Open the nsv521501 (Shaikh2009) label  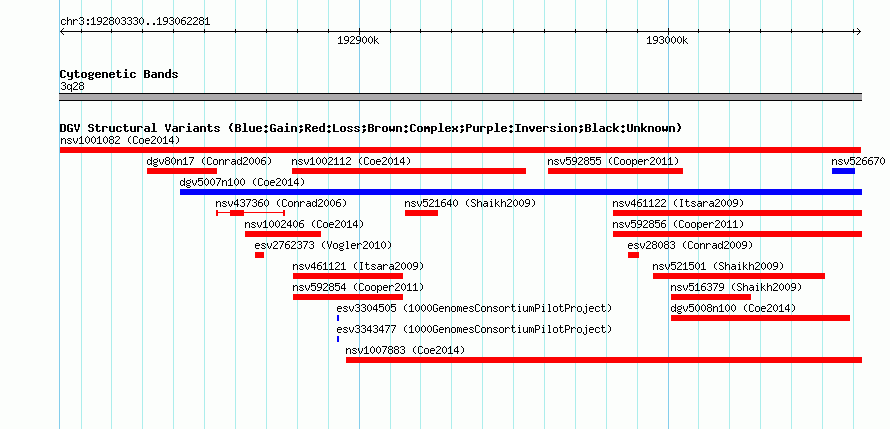click(718, 266)
